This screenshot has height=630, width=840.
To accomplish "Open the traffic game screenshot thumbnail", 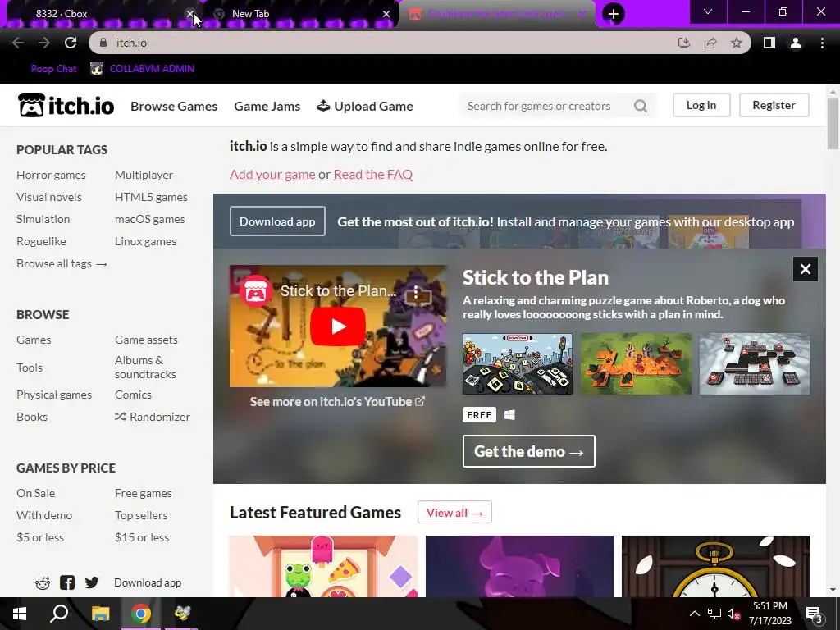I will click(518, 363).
